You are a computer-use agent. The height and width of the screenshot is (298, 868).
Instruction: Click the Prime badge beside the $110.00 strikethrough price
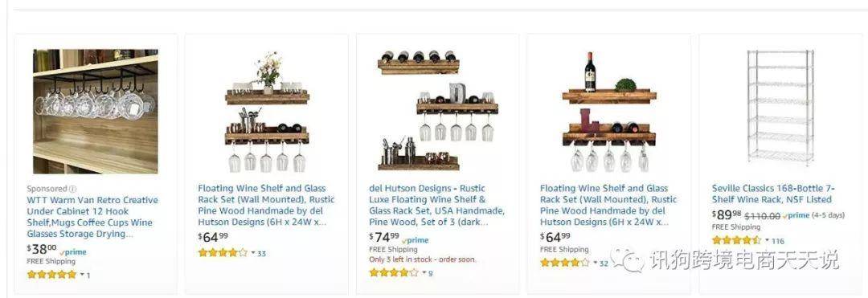tap(796, 215)
